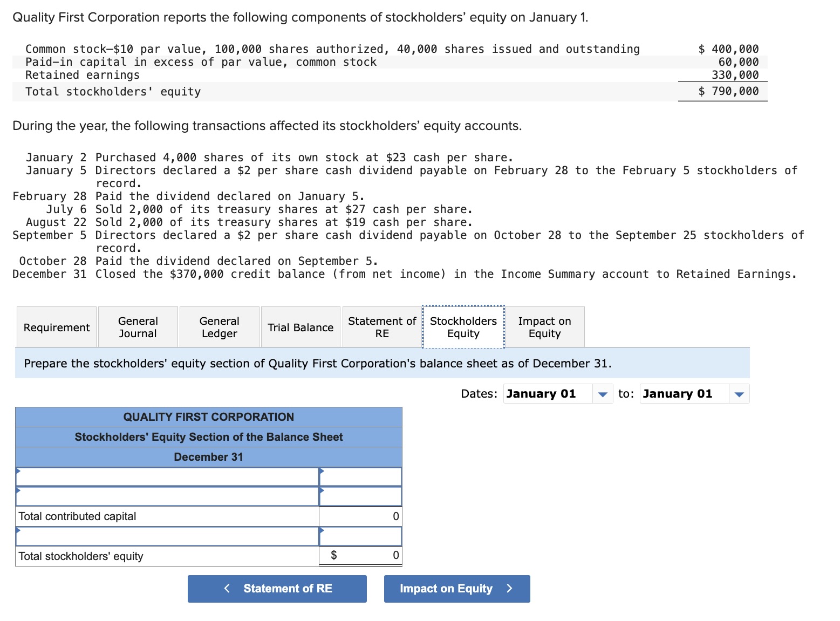Image resolution: width=840 pixels, height=621 pixels.
Task: Click the account dropdown cell below Total contributed capital
Action: (167, 536)
